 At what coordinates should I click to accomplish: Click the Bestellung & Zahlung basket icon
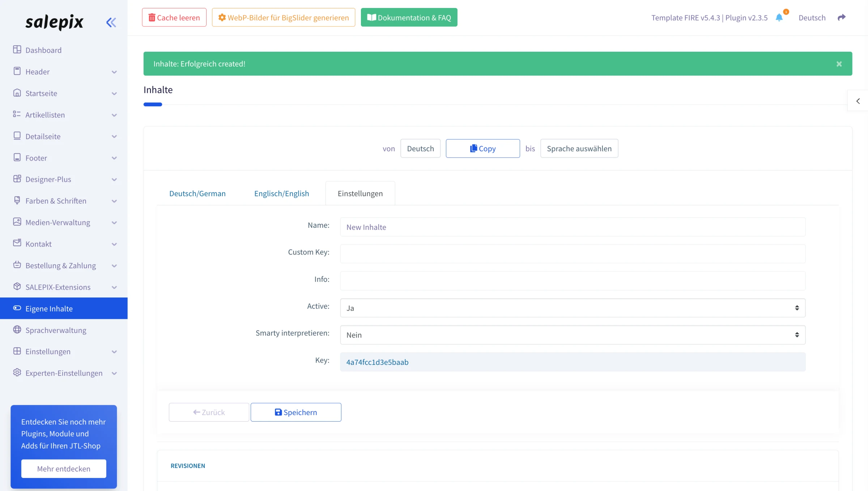[x=17, y=265]
